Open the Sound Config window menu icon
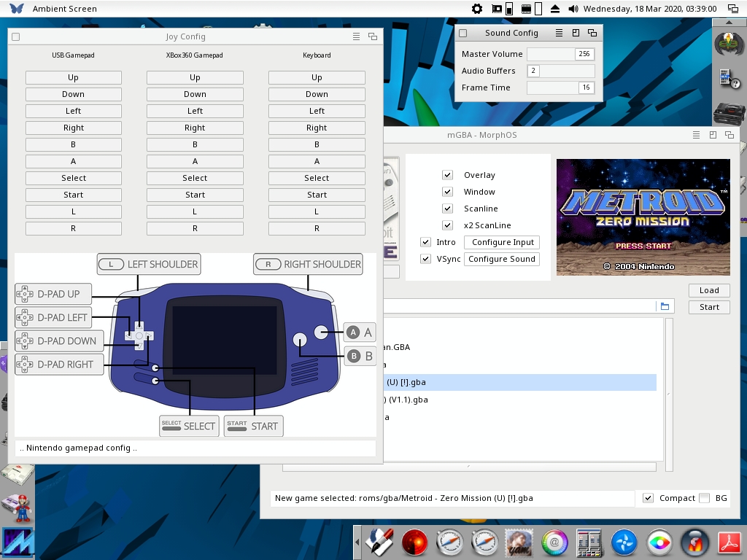 tap(559, 33)
